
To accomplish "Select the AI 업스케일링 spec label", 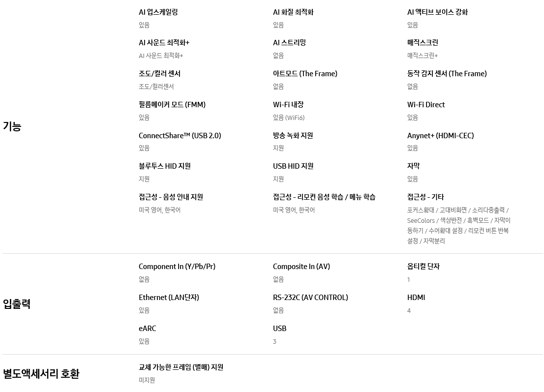I will click(x=158, y=12).
